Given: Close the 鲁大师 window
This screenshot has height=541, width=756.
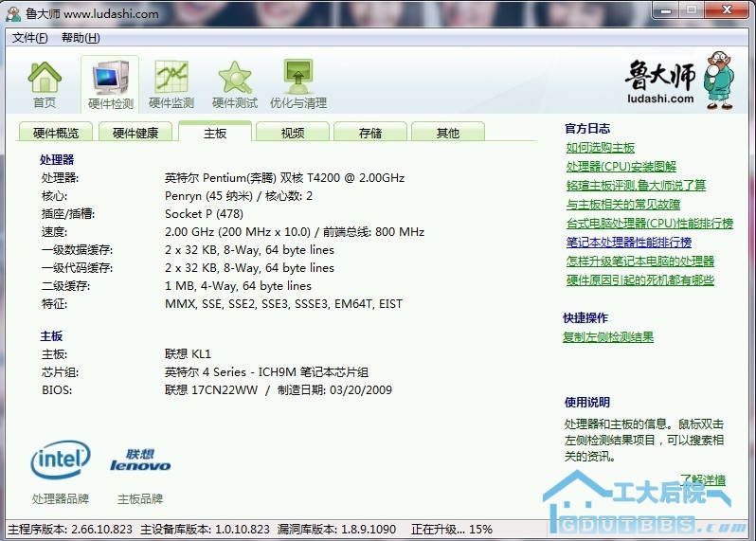Looking at the screenshot, I should coord(728,10).
